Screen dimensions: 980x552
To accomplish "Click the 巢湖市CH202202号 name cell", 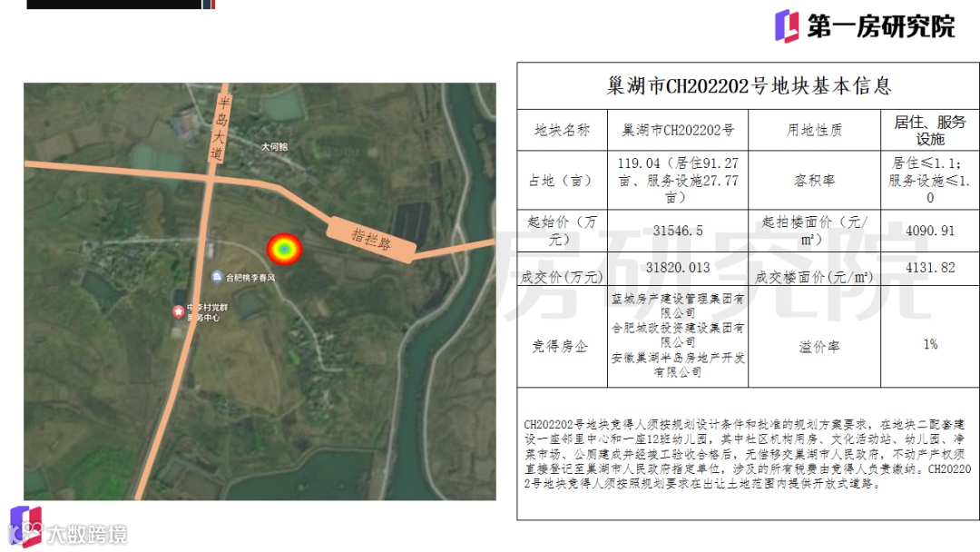I will point(678,130).
